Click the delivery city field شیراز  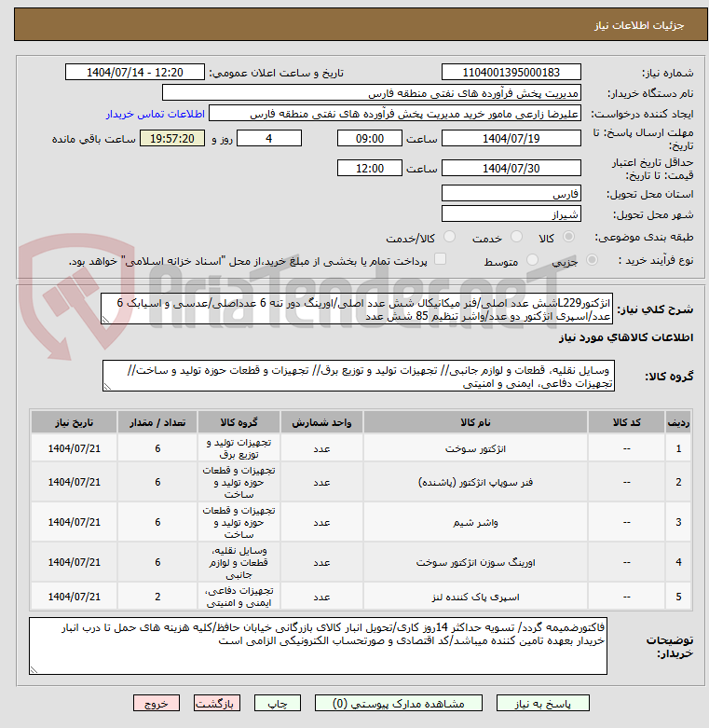tap(511, 214)
